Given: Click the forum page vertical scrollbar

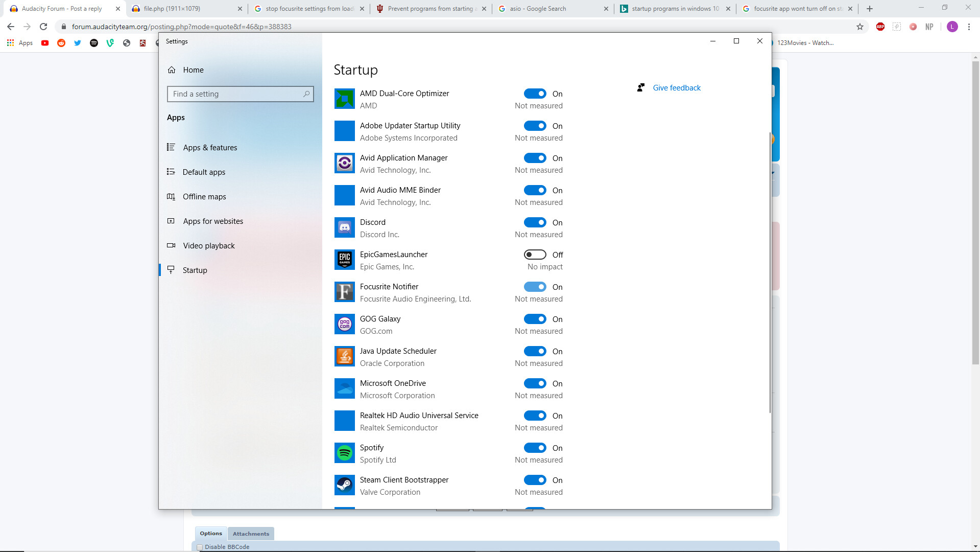Looking at the screenshot, I should coord(975,212).
